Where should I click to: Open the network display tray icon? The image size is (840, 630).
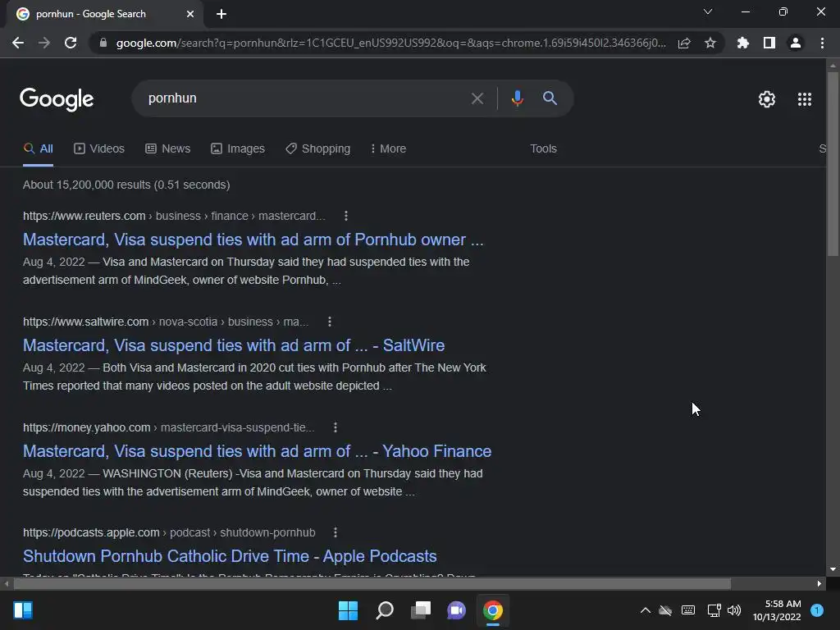pos(714,610)
